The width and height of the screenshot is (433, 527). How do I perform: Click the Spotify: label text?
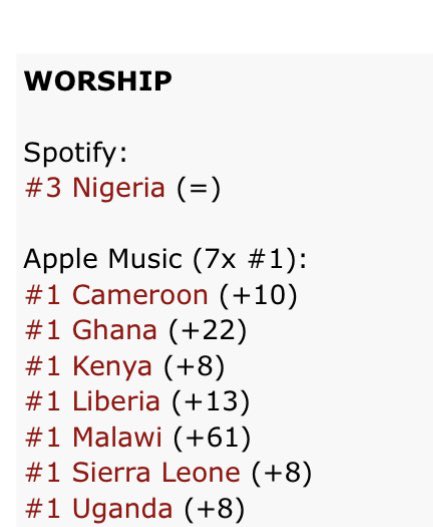coord(76,154)
